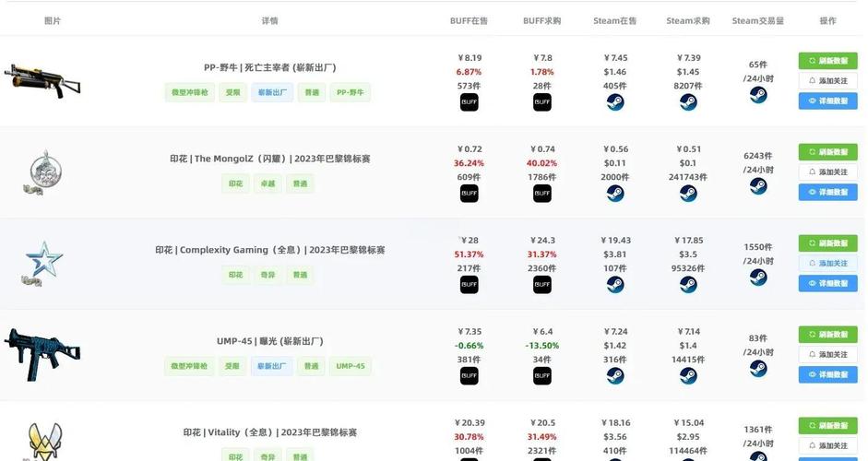Image resolution: width=868 pixels, height=461 pixels.
Task: Click Steam交易量 icon under 83件/24小时
Action: pyautogui.click(x=758, y=369)
